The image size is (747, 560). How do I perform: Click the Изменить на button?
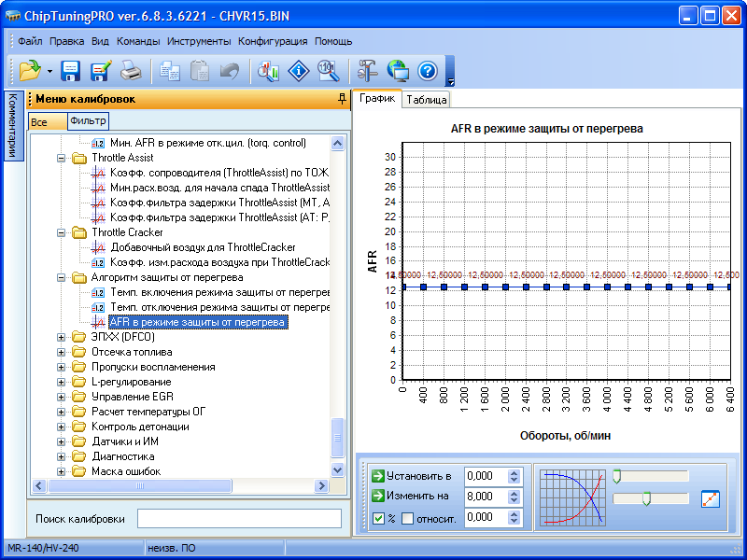pyautogui.click(x=412, y=497)
